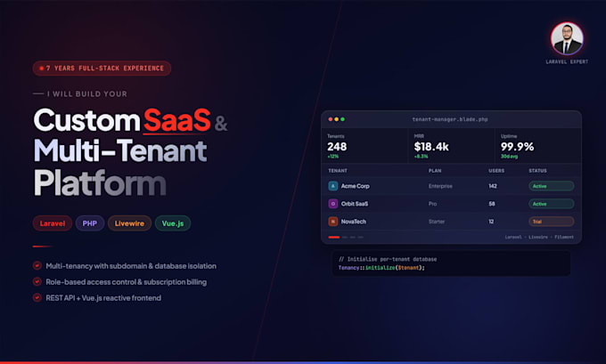The height and width of the screenshot is (364, 606).
Task: Click the Active status pill for Acme Corp
Action: (x=551, y=186)
